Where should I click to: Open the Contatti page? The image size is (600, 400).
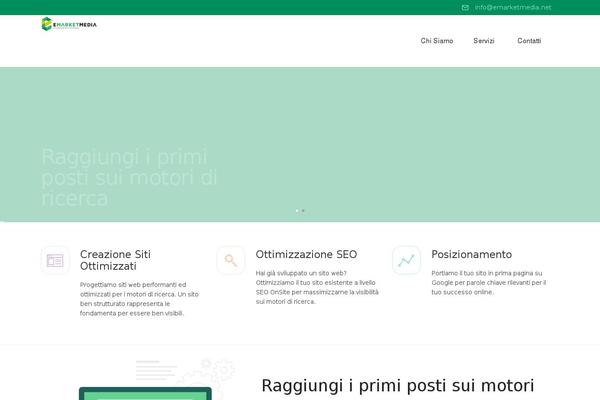[x=529, y=41]
